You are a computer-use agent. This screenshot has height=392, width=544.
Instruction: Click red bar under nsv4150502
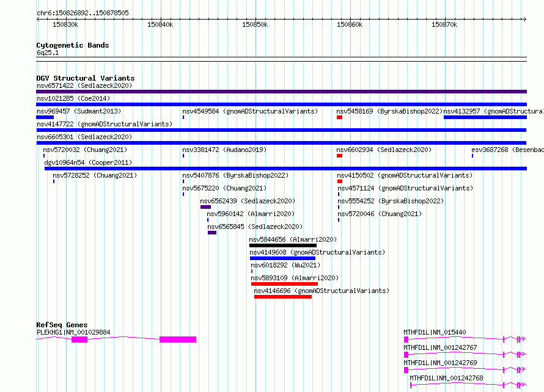340,181
